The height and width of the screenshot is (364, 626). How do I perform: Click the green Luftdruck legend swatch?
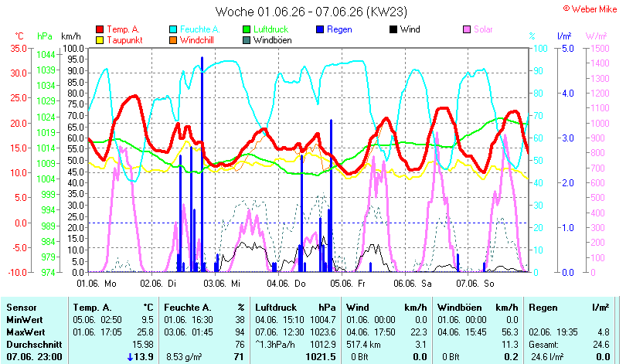pos(247,29)
